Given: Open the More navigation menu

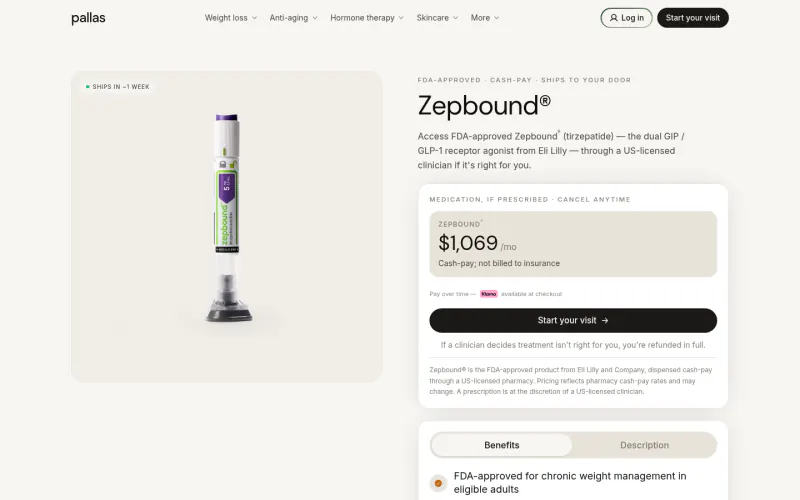Looking at the screenshot, I should coord(485,18).
